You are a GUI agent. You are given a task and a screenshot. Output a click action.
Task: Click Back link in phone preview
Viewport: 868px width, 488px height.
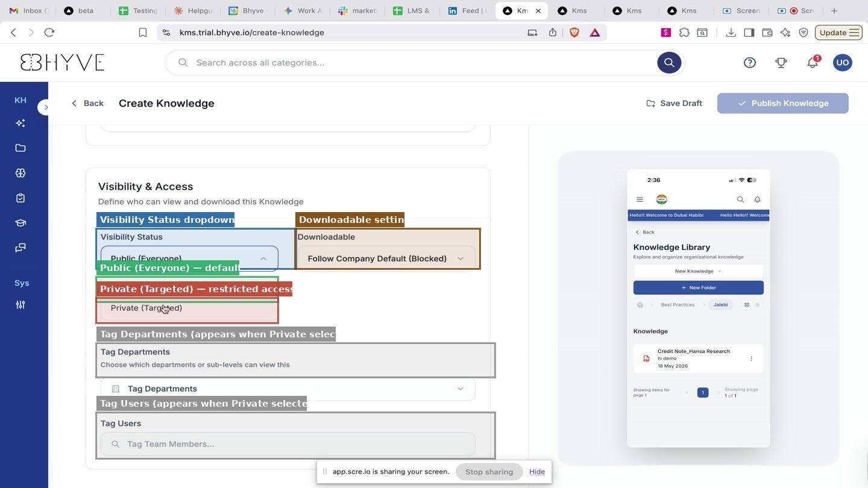tap(645, 232)
